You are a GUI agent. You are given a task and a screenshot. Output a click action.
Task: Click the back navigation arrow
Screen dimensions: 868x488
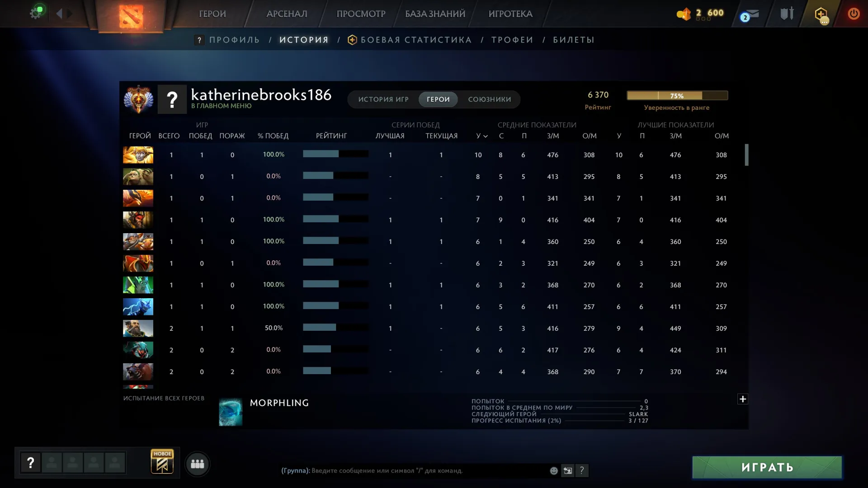click(x=59, y=14)
